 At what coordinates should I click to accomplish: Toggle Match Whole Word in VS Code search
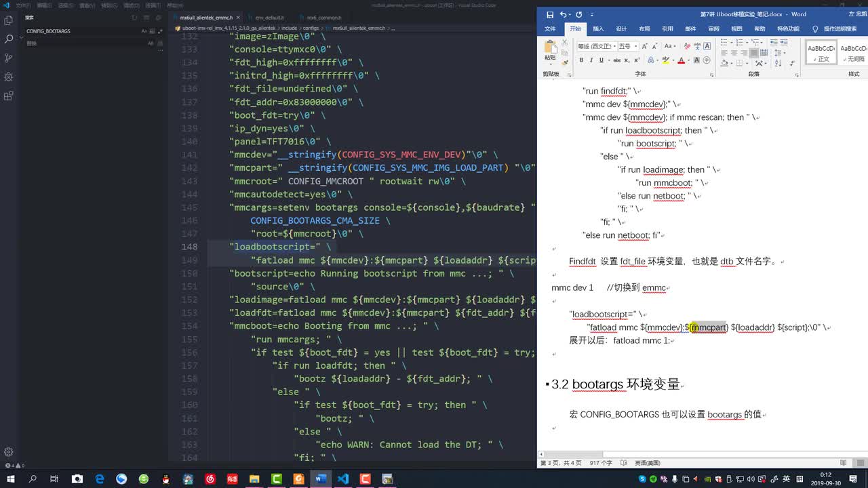pyautogui.click(x=151, y=31)
